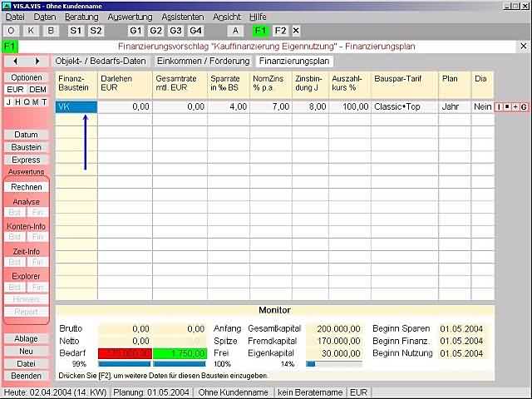532x399 pixels.
Task: Open the G2 toolbar button
Action: 155,31
